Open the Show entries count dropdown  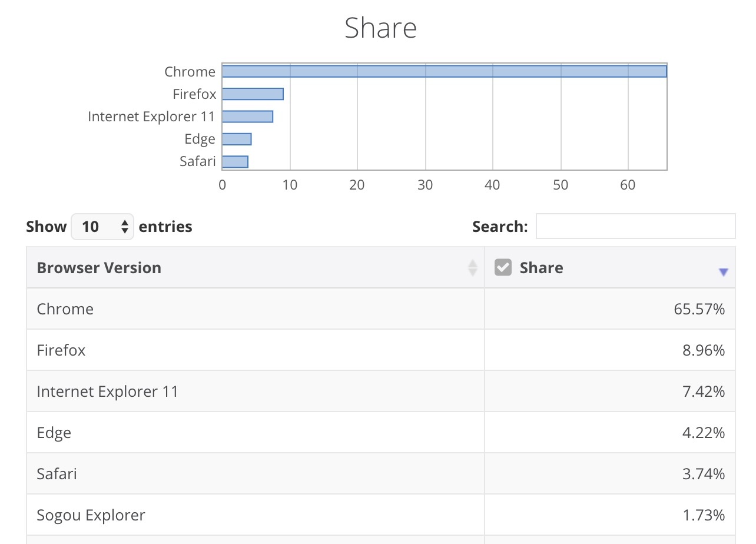click(x=102, y=227)
